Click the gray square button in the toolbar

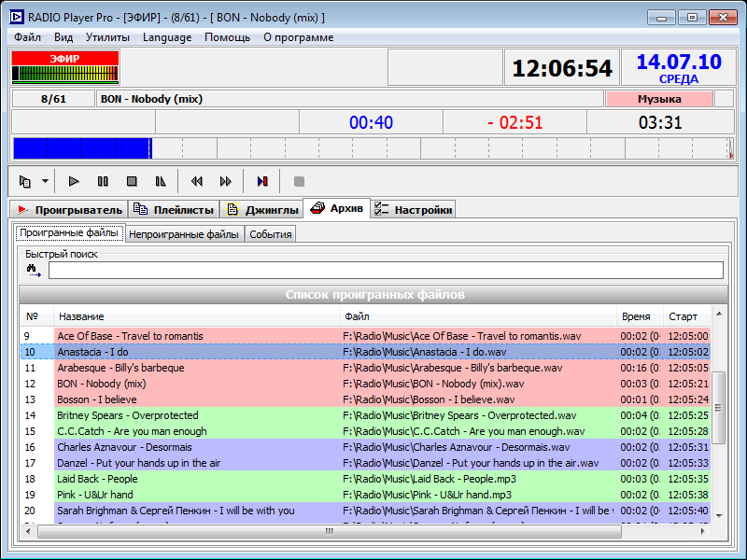pyautogui.click(x=299, y=181)
